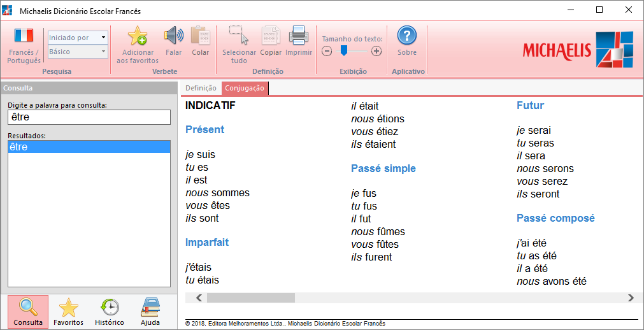Open the Histórico clock panel

coord(110,312)
